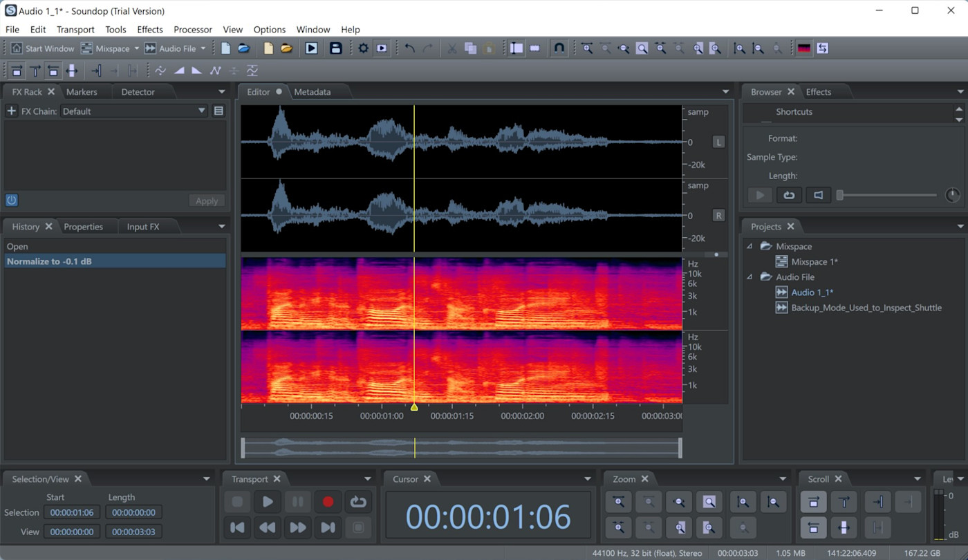
Task: Click the Selection Start time field
Action: pos(72,512)
